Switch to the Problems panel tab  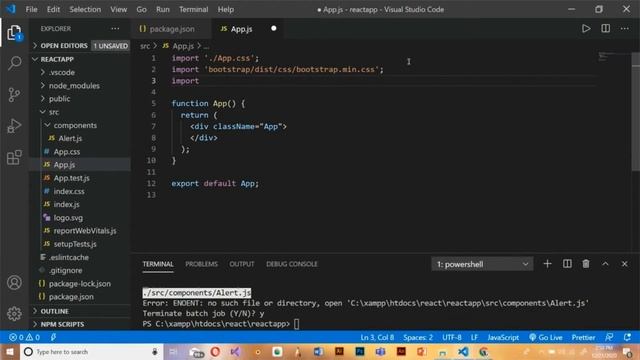pyautogui.click(x=201, y=264)
